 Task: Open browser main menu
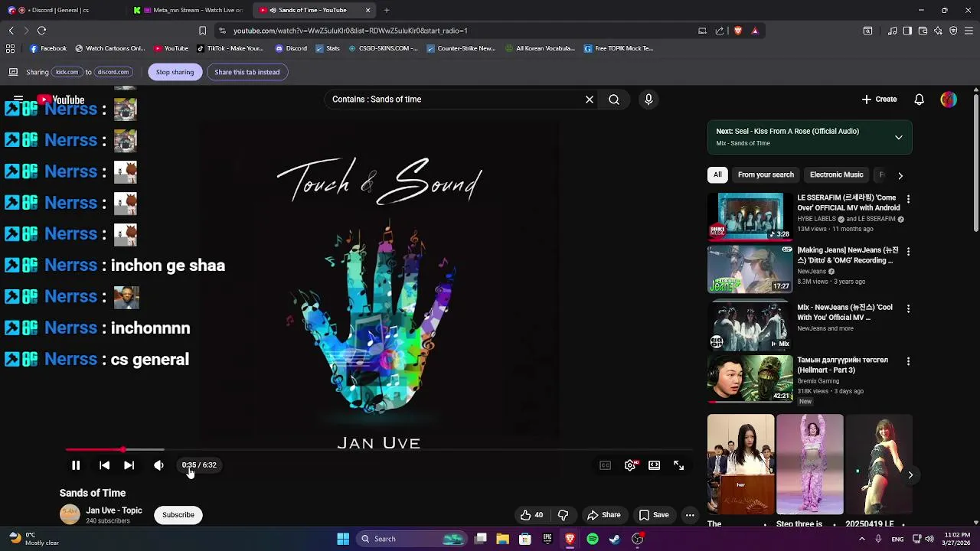[x=969, y=31]
